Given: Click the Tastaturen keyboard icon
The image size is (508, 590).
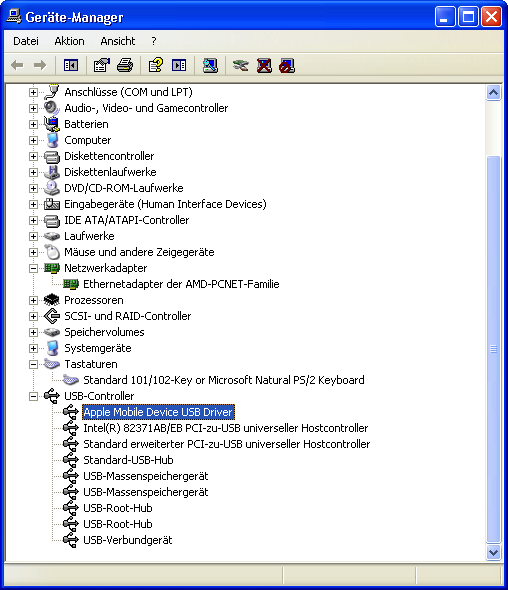Looking at the screenshot, I should click(x=52, y=364).
